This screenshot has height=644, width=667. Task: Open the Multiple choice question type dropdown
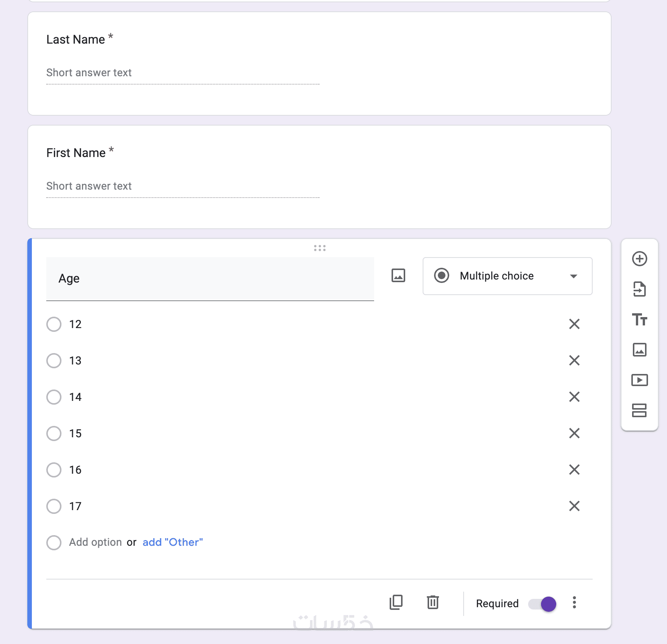507,276
